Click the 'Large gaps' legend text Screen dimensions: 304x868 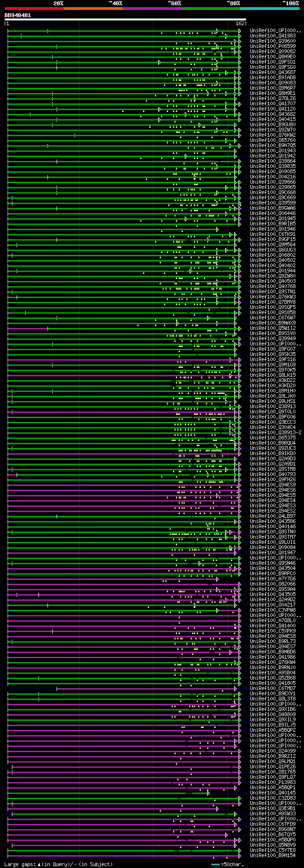(x=20, y=865)
